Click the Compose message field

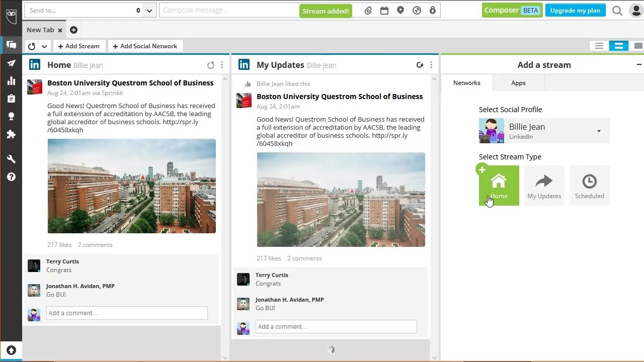pos(229,11)
